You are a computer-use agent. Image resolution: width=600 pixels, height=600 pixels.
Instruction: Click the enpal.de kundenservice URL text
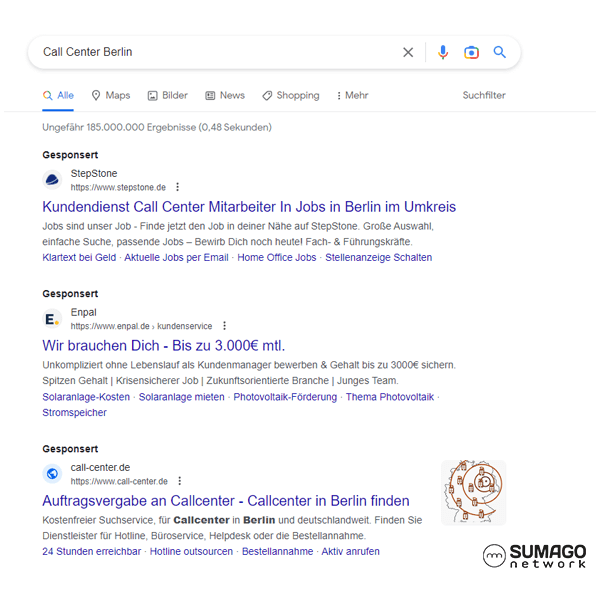click(141, 326)
